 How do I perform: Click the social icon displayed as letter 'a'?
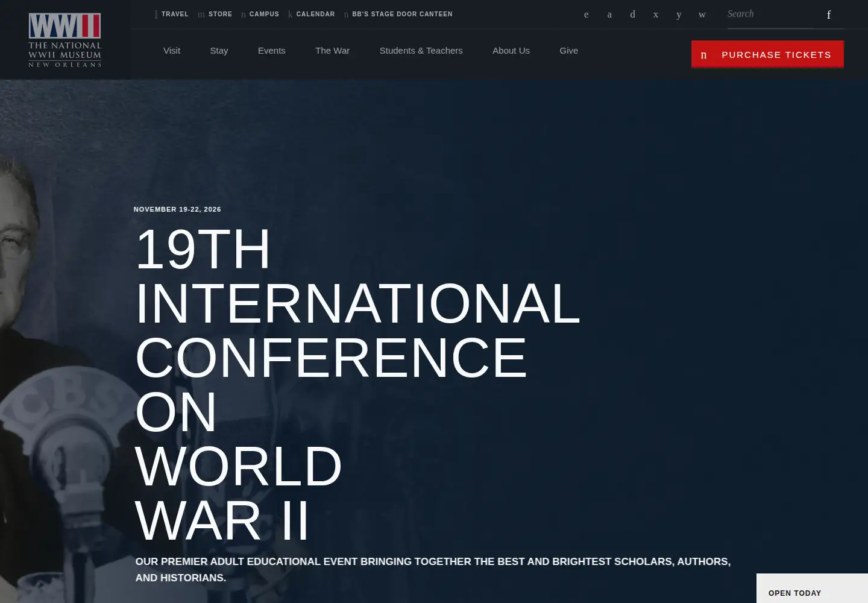click(609, 14)
